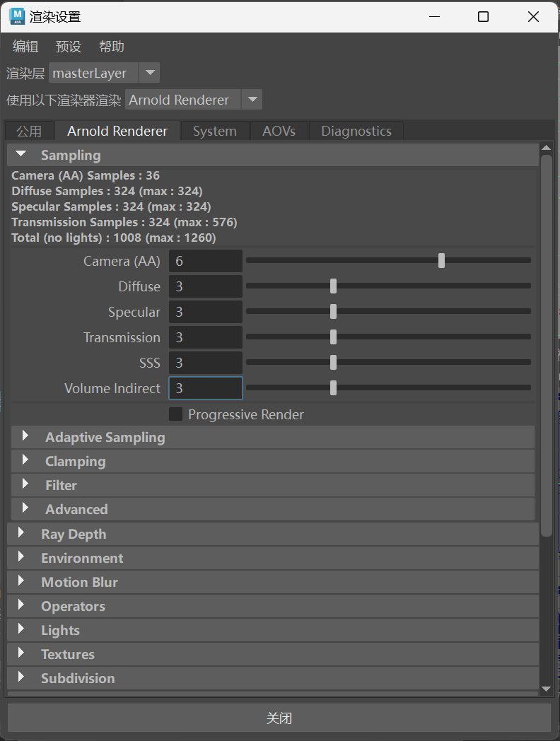
Task: Switch to the System tab
Action: pos(214,131)
